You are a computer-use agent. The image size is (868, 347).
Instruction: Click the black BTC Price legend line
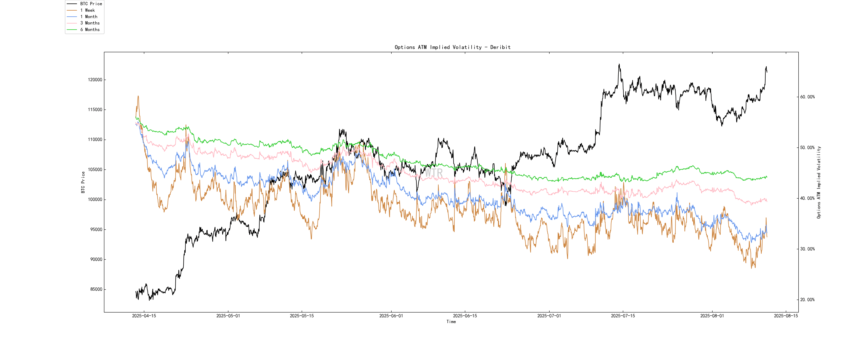pyautogui.click(x=72, y=4)
